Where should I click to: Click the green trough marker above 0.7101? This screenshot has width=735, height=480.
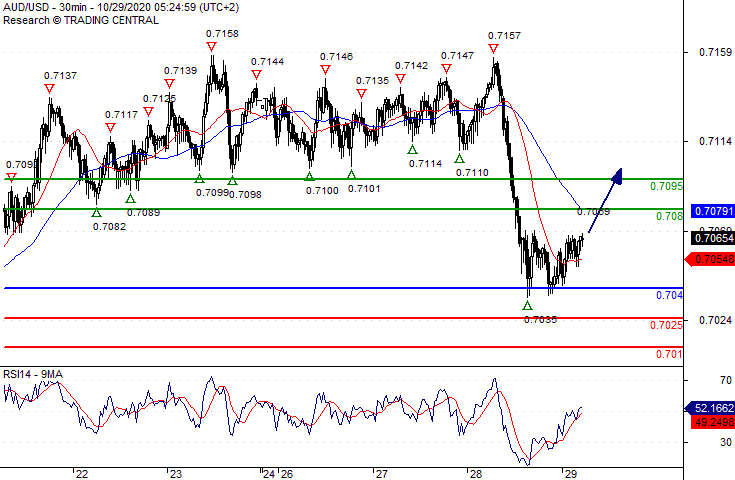pos(352,174)
